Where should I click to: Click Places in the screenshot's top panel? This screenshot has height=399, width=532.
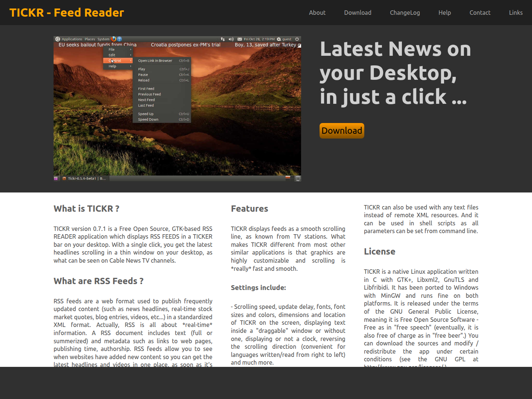tap(90, 39)
